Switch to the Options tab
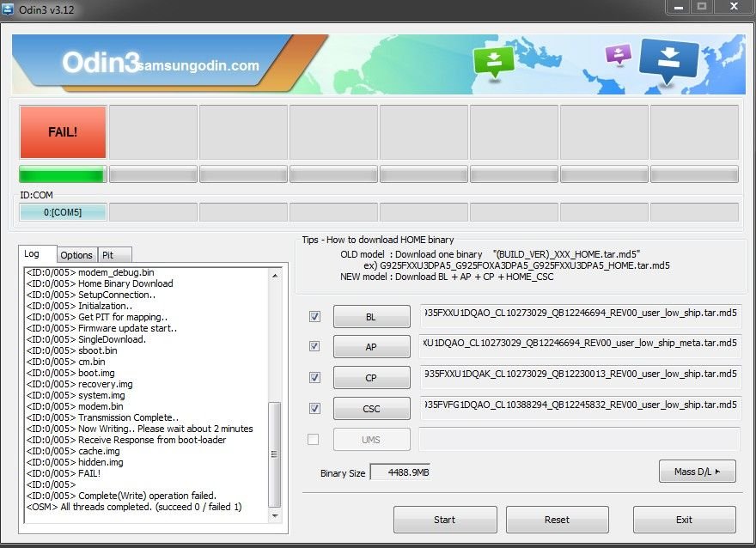Screen dimensions: 756x548 [76, 255]
